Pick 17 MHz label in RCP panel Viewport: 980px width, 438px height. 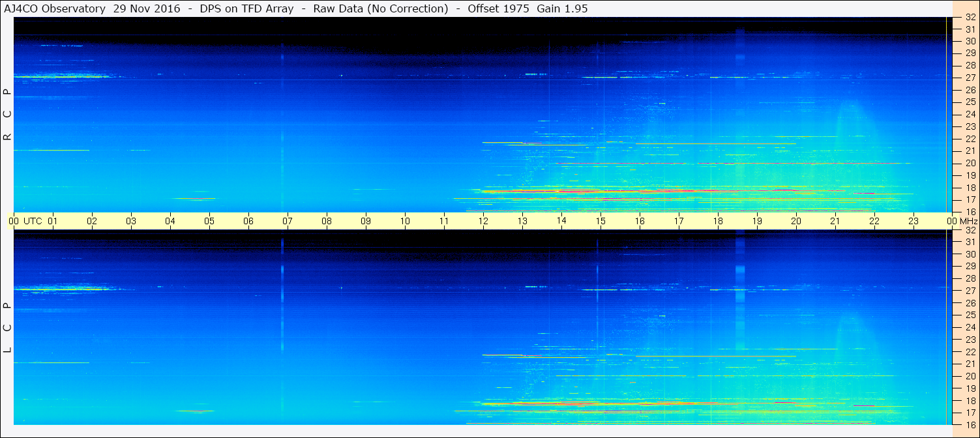(970, 199)
